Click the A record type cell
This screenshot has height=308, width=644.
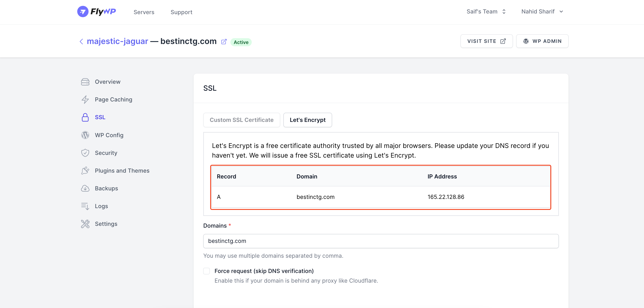218,197
